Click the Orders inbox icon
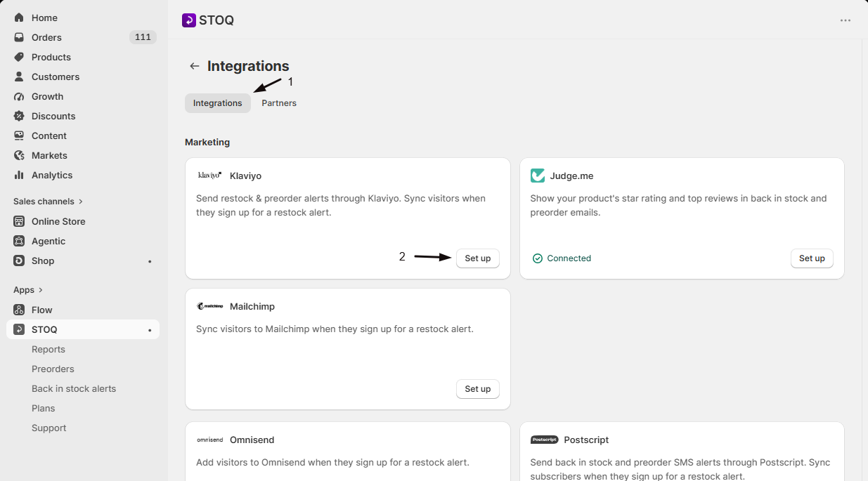The height and width of the screenshot is (481, 868). click(x=19, y=37)
